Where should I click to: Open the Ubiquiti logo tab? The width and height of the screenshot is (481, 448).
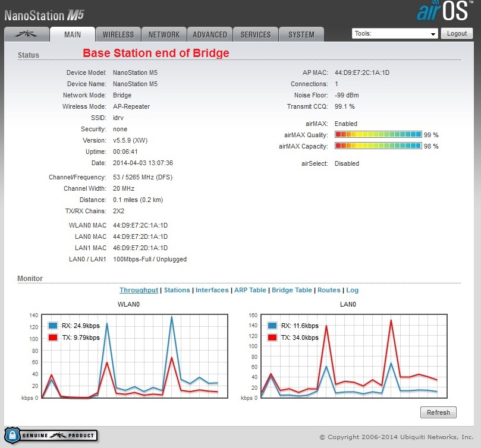pos(26,34)
